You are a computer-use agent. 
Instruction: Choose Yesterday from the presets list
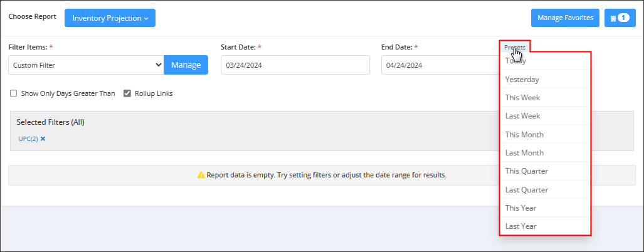545,79
